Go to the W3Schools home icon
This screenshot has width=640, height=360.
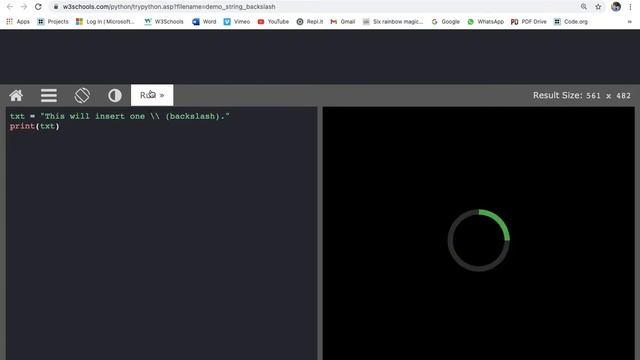point(16,96)
